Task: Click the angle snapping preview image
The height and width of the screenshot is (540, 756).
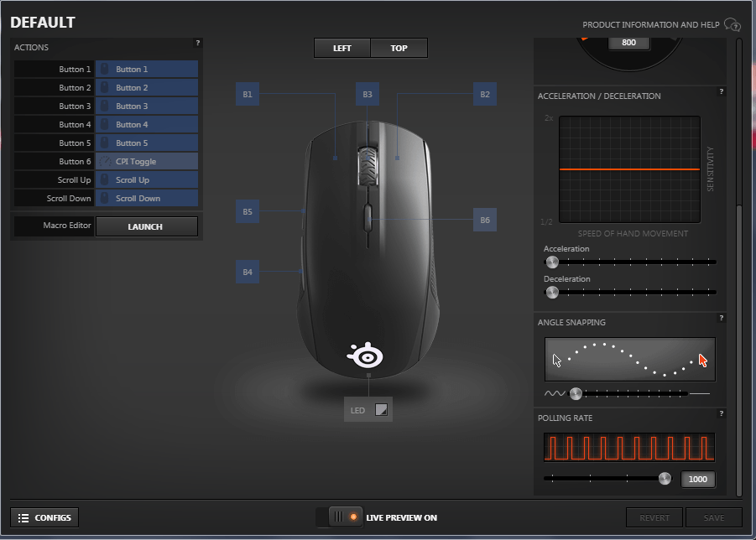Action: [x=630, y=360]
